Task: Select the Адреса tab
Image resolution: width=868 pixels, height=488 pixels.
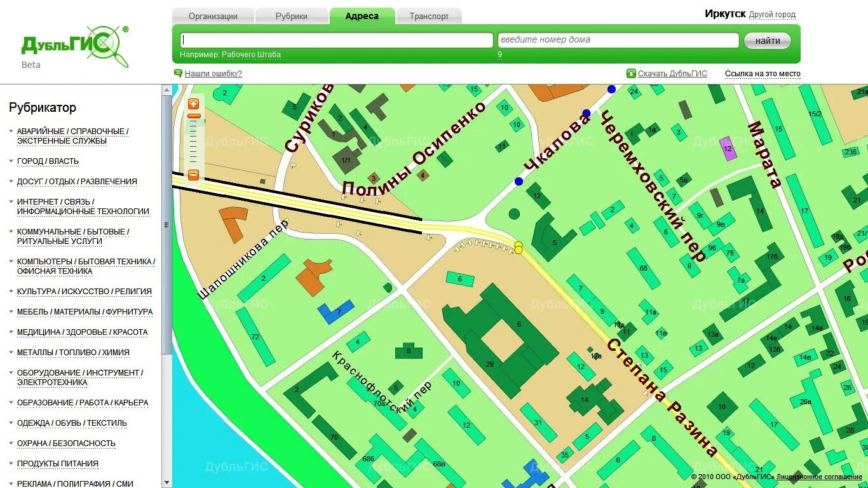Action: tap(362, 16)
